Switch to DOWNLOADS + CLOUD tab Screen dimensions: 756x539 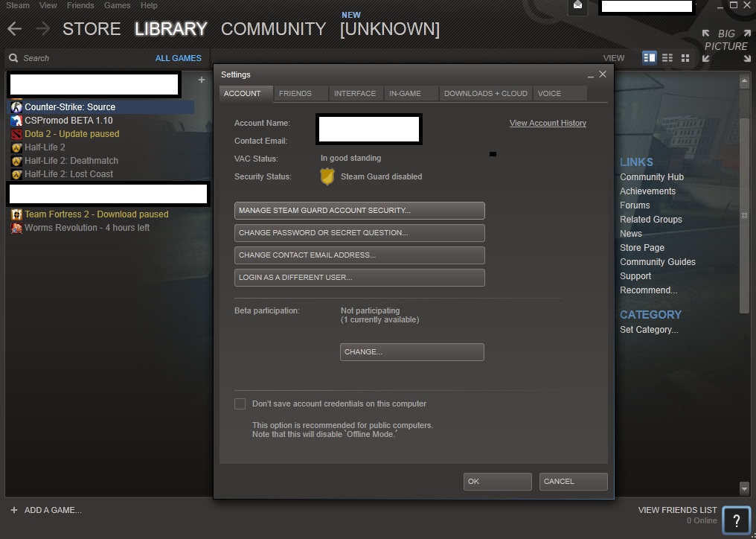click(485, 94)
